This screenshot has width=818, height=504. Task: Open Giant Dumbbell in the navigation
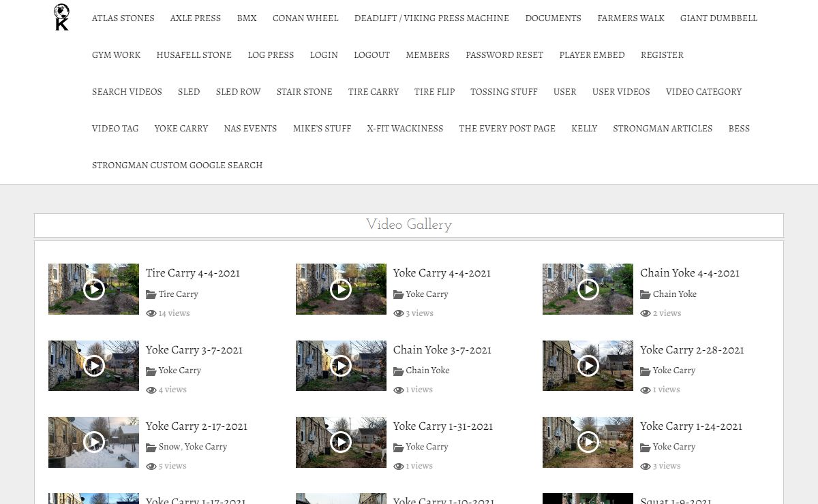coord(718,18)
